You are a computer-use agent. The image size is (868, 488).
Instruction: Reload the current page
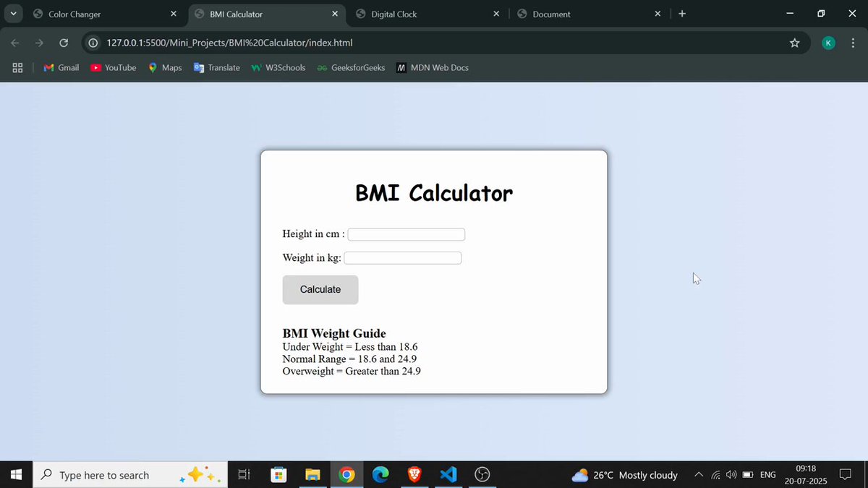64,43
